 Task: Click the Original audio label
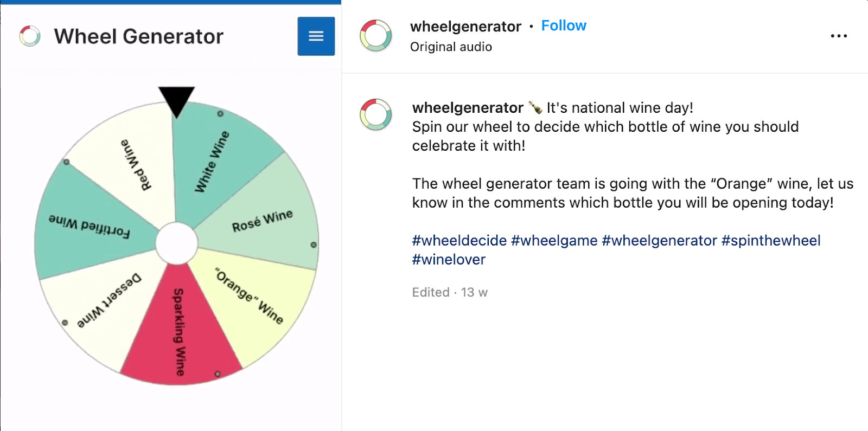451,47
